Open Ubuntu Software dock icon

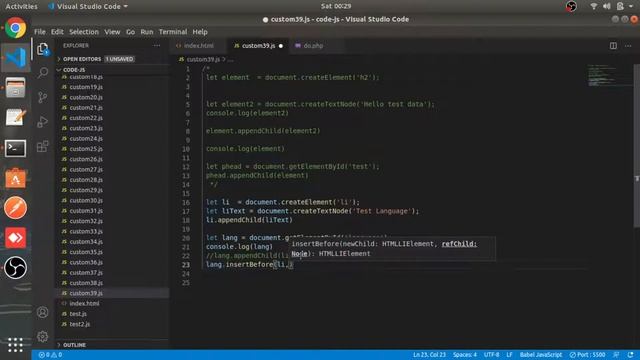tap(16, 178)
